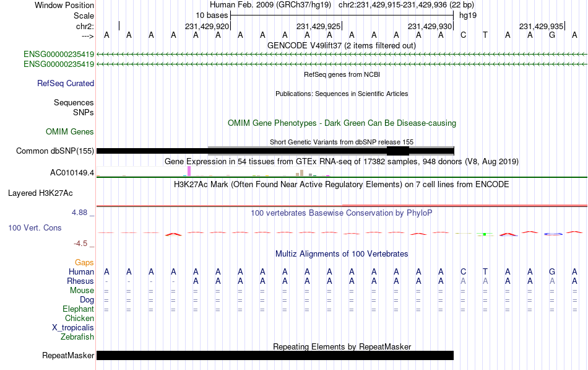Click the chr2: ruler label

(x=85, y=26)
